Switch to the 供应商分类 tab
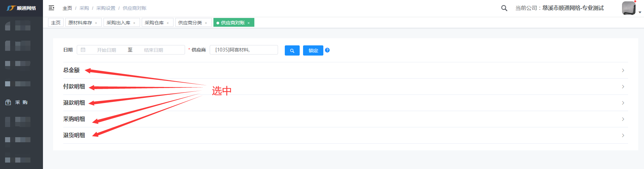This screenshot has width=644, height=169. pos(190,23)
